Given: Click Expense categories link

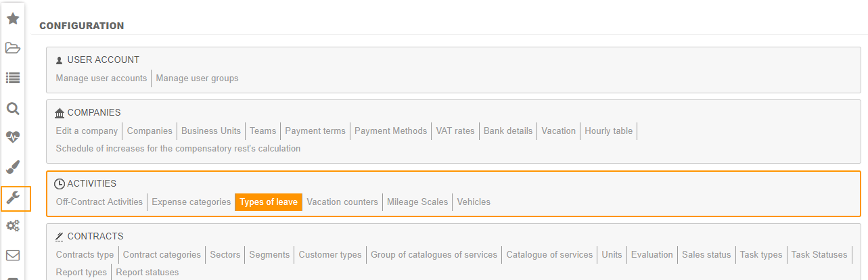Looking at the screenshot, I should tap(191, 202).
